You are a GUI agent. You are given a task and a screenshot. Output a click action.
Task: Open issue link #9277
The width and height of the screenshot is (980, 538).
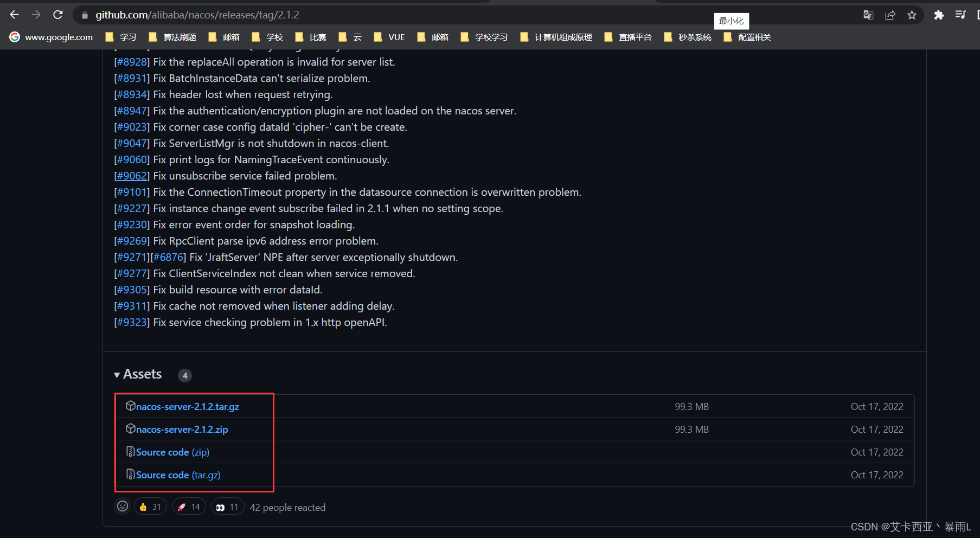click(132, 273)
